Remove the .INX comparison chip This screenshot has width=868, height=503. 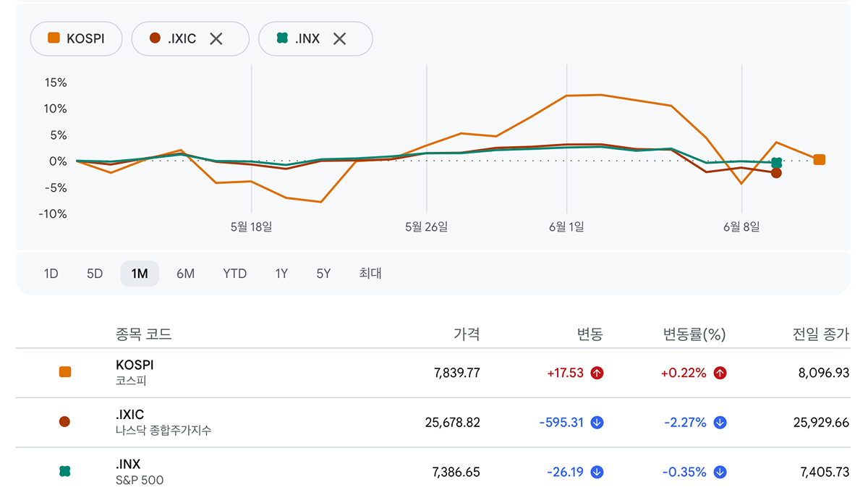(x=339, y=39)
